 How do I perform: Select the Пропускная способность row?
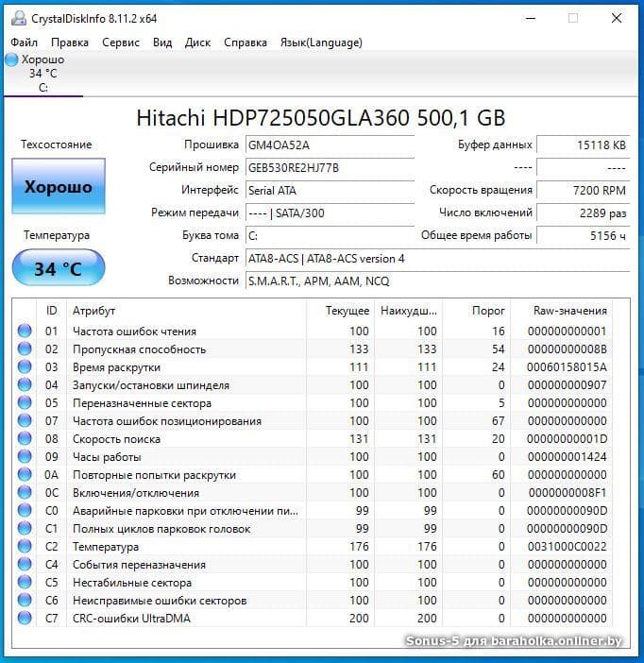click(313, 348)
